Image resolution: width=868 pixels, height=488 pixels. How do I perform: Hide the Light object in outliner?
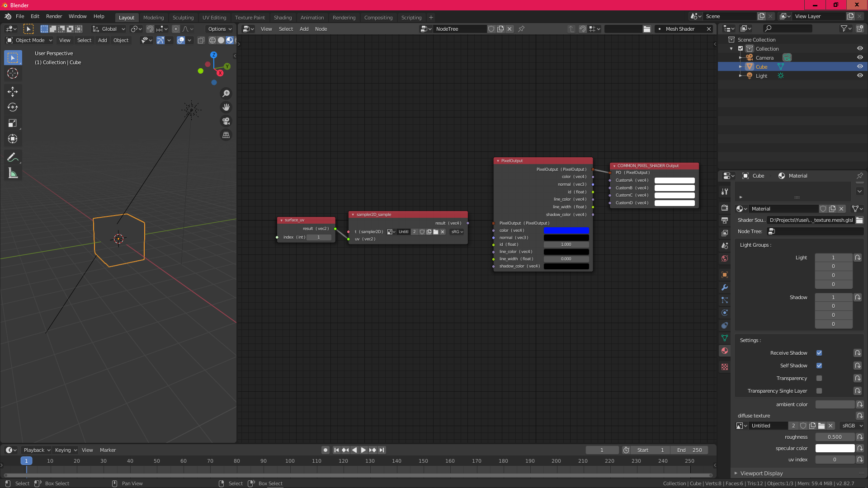[860, 75]
